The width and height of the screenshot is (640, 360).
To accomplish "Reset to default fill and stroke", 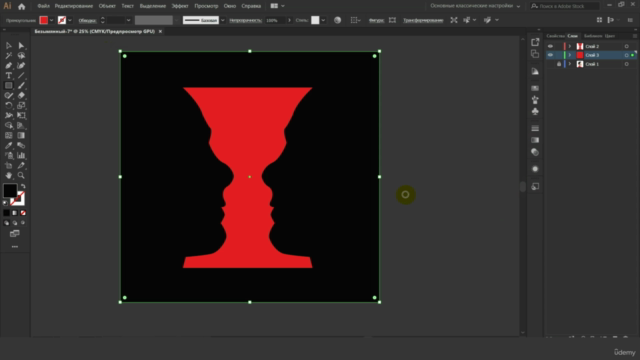I will pos(5,202).
